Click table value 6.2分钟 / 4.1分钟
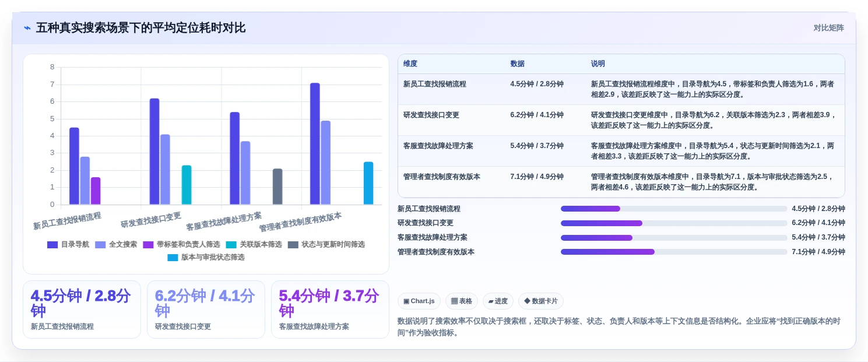This screenshot has width=868, height=362. click(x=537, y=115)
